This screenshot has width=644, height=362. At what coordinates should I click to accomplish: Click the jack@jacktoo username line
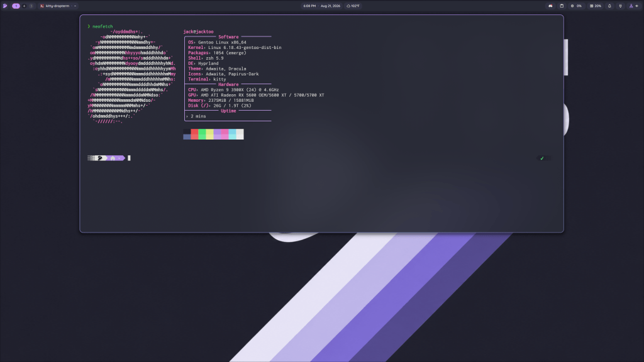pos(198,31)
